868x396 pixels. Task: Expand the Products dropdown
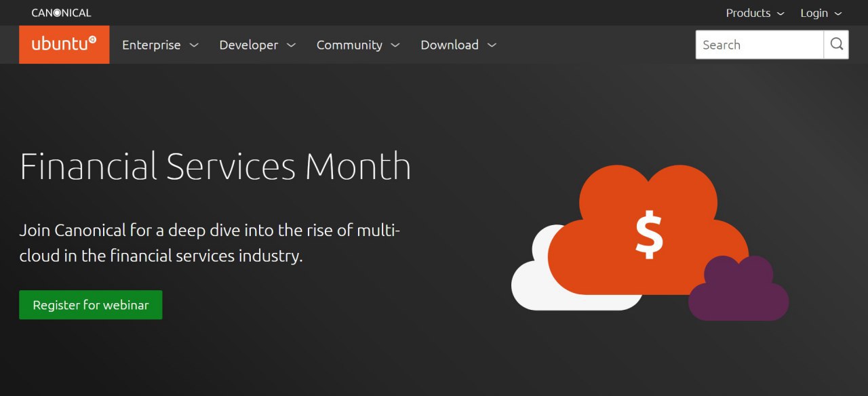[x=755, y=13]
